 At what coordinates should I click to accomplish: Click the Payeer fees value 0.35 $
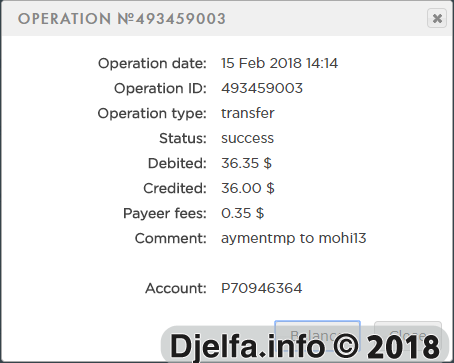[x=242, y=213]
